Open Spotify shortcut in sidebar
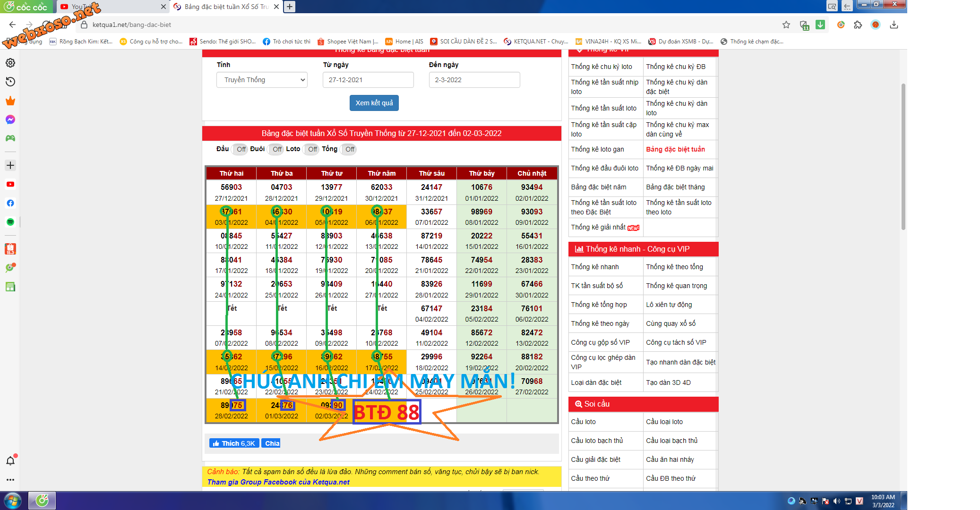 pyautogui.click(x=10, y=222)
